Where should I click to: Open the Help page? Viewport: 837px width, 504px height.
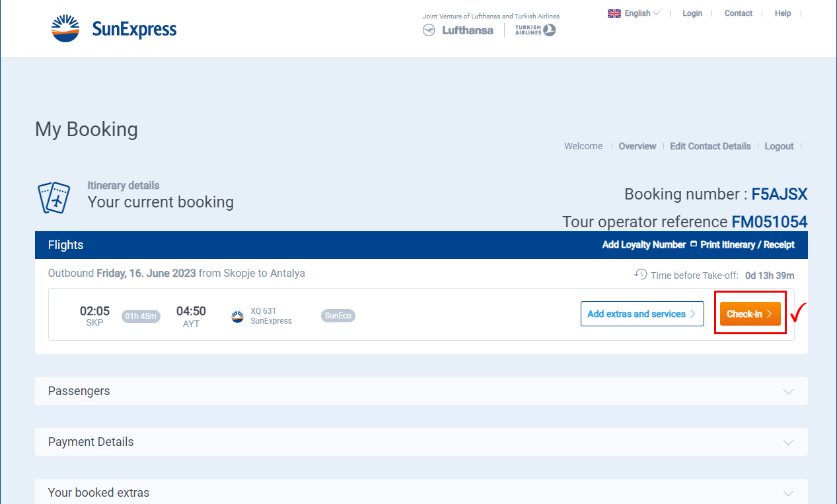point(783,13)
